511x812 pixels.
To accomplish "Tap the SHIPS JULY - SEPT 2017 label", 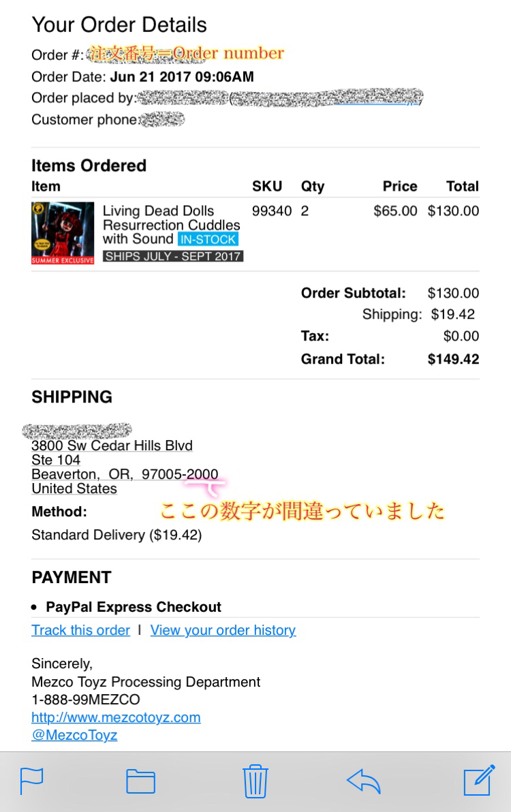I will (173, 256).
